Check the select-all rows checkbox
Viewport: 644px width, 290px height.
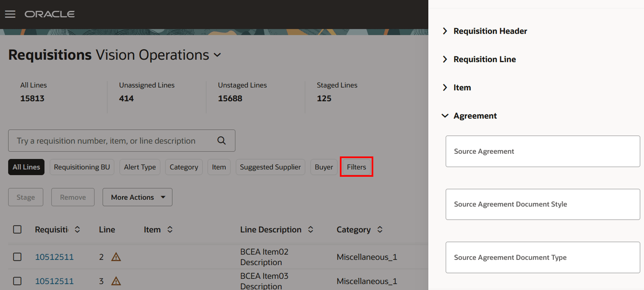(x=17, y=229)
